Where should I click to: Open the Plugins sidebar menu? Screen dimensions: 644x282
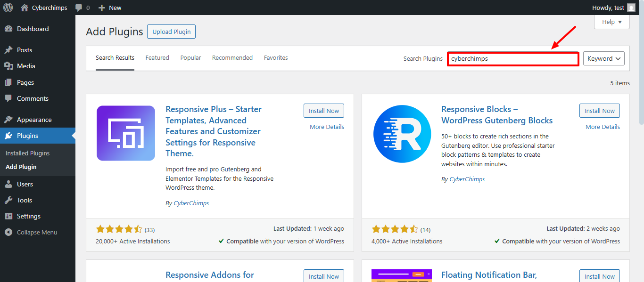pos(38,136)
